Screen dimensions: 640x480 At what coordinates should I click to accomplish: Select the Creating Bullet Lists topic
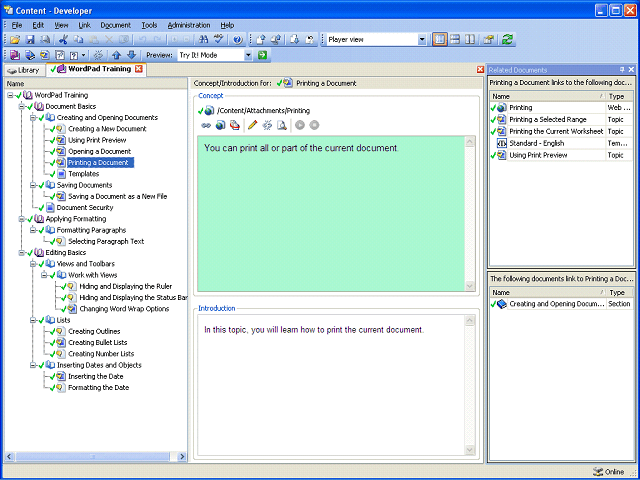click(98, 342)
